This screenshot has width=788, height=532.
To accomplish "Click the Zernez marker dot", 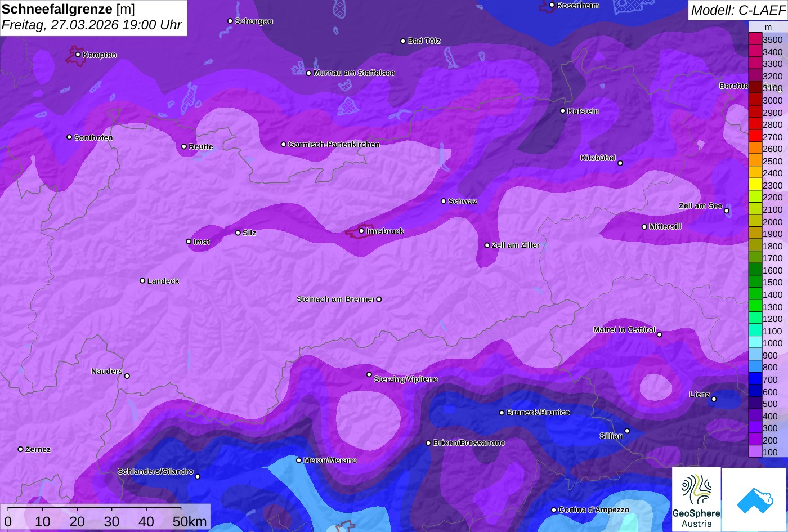I will click(x=20, y=449).
